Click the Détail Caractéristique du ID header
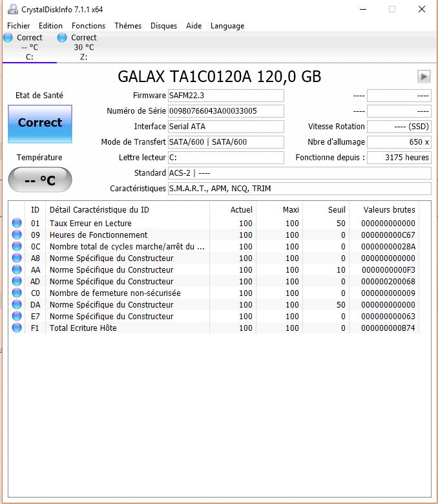 pyautogui.click(x=127, y=210)
